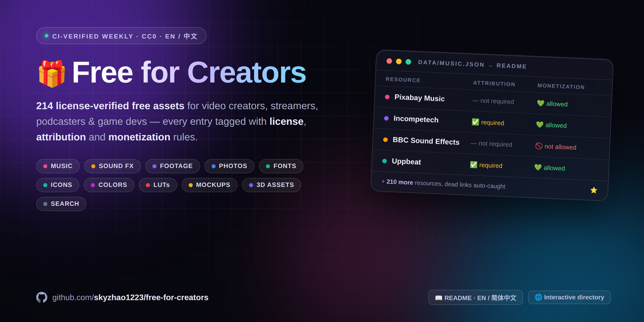Open the LUTs category tag
Image resolution: width=644 pixels, height=322 pixels.
(158, 185)
